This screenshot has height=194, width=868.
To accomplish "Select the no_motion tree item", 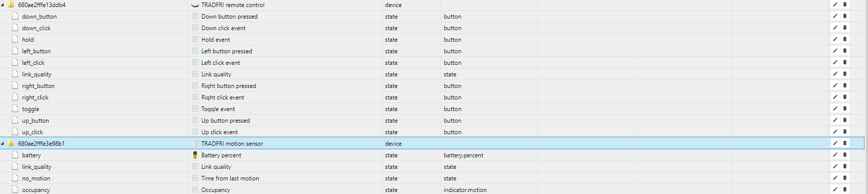I will click(36, 178).
